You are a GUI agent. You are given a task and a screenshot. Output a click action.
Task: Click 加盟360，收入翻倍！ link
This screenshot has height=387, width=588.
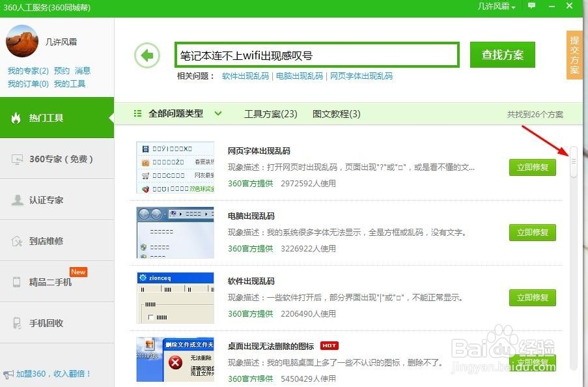[53, 374]
